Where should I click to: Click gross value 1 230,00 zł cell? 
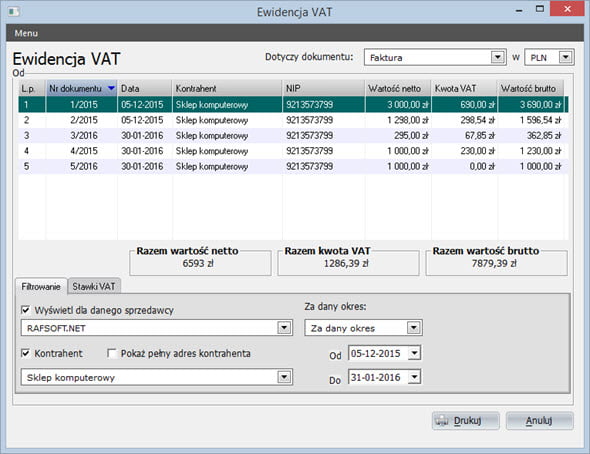[x=531, y=151]
